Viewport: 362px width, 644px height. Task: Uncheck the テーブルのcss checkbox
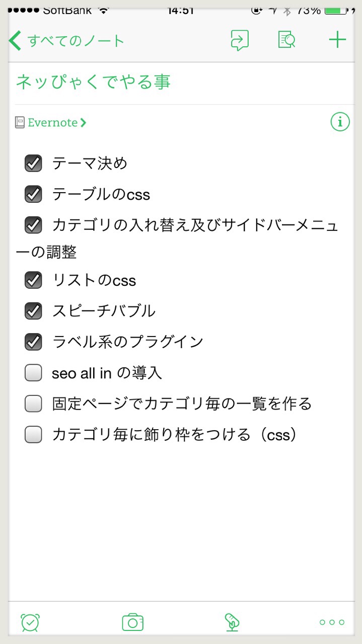[x=33, y=194]
